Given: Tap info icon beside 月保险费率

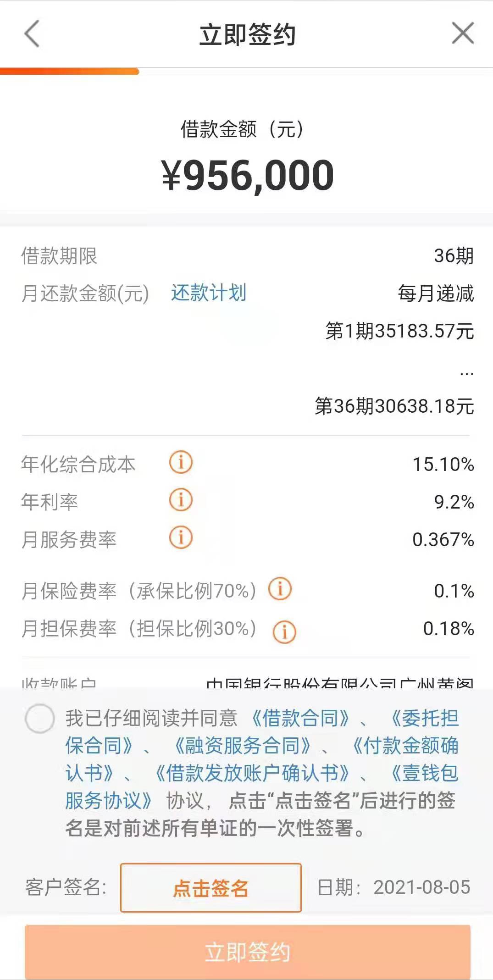Looking at the screenshot, I should [280, 589].
